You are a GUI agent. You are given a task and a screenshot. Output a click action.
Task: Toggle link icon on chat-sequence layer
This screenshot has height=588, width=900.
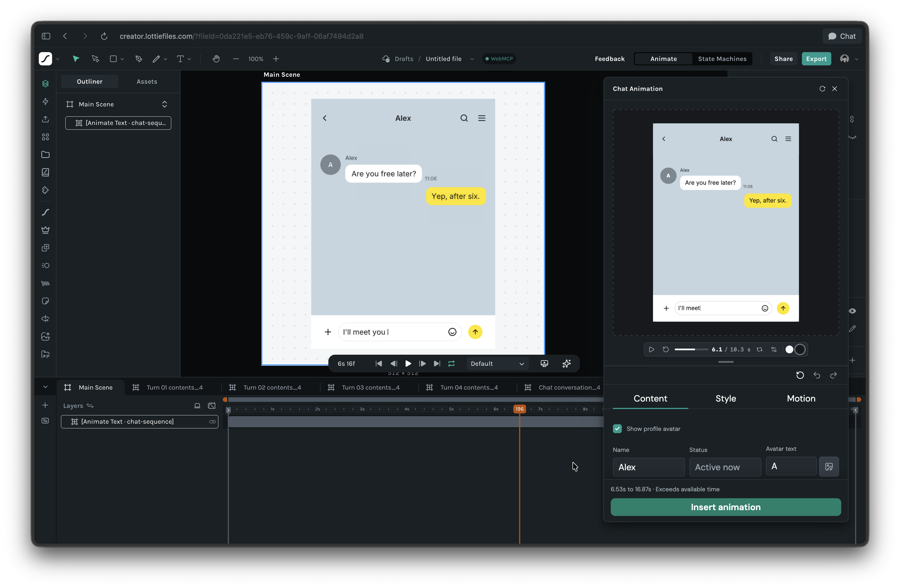point(213,422)
